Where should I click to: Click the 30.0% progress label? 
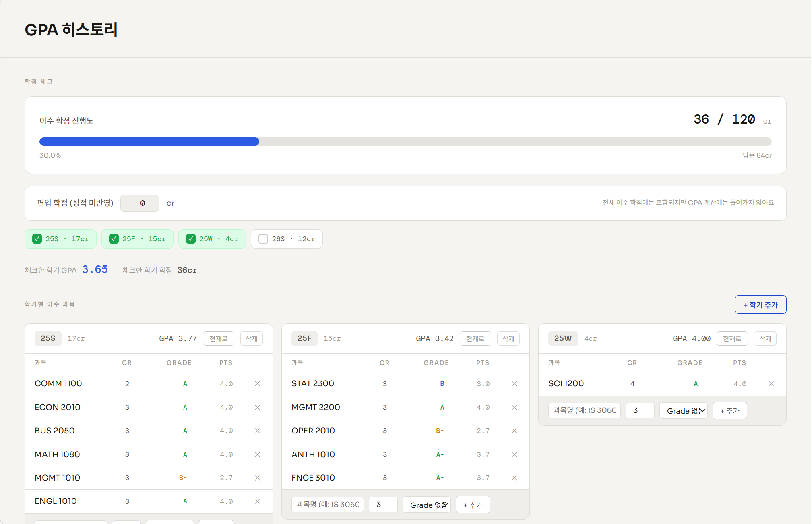(50, 155)
